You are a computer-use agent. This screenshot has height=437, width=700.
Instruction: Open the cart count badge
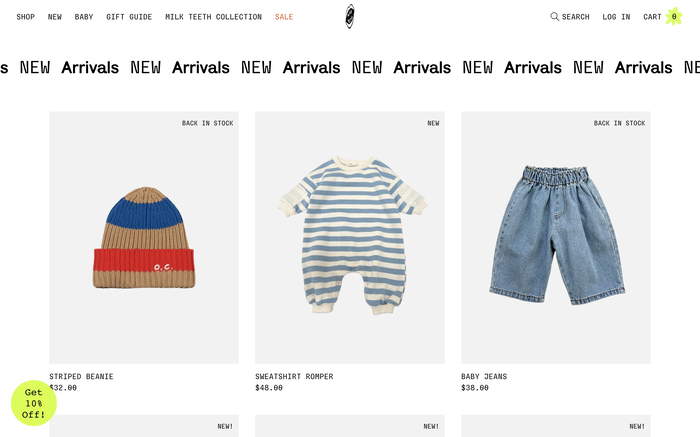[674, 17]
